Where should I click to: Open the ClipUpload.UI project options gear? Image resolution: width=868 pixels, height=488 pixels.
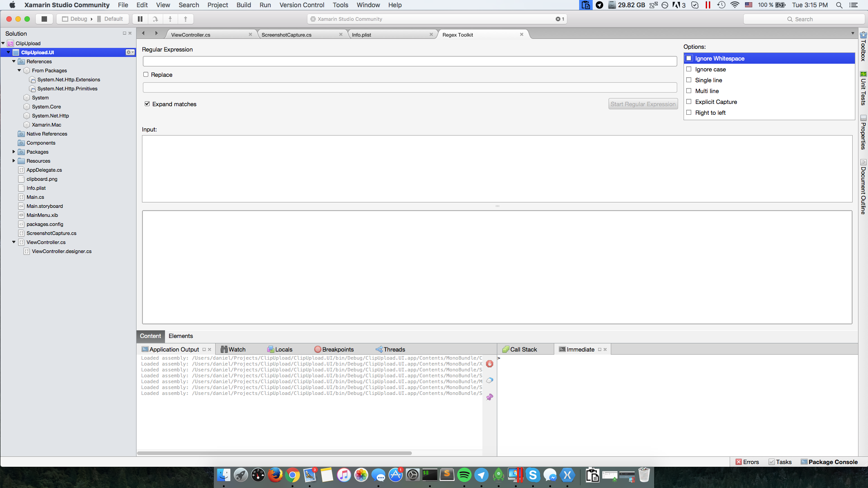[x=130, y=52]
